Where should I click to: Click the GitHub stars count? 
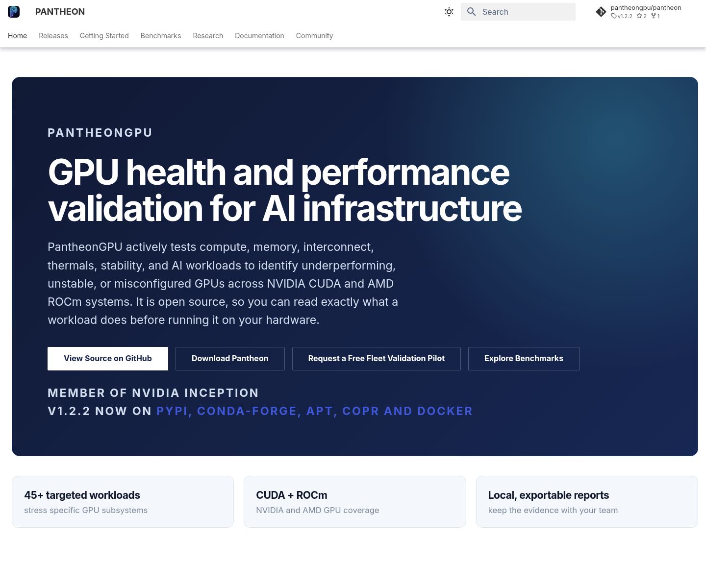coord(642,16)
